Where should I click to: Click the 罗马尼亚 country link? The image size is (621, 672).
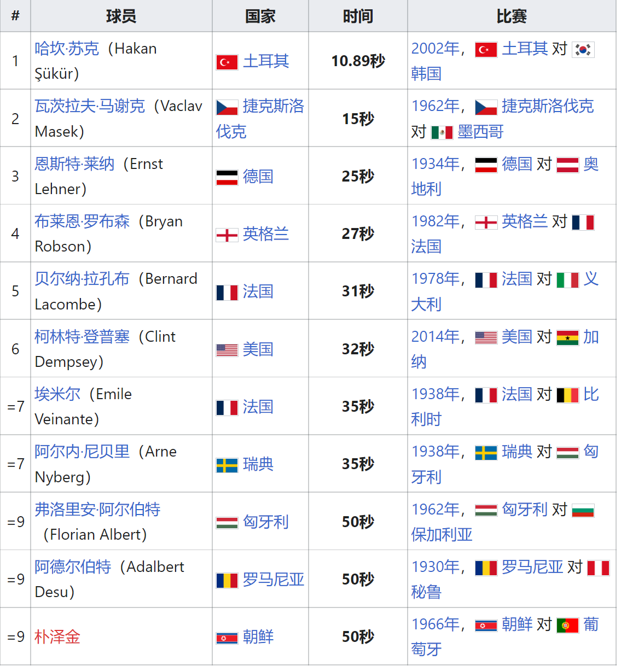point(274,580)
